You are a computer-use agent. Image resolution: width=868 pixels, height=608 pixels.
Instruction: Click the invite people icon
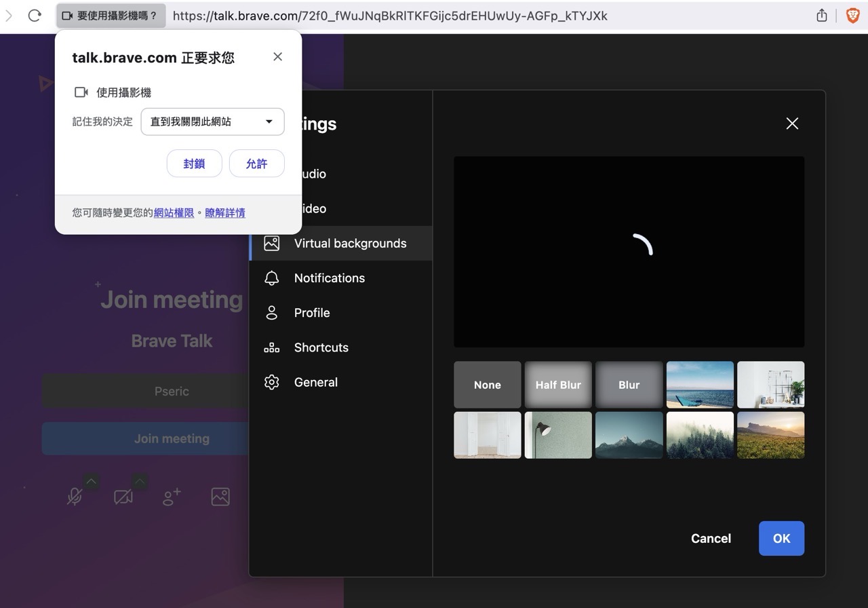click(x=172, y=497)
